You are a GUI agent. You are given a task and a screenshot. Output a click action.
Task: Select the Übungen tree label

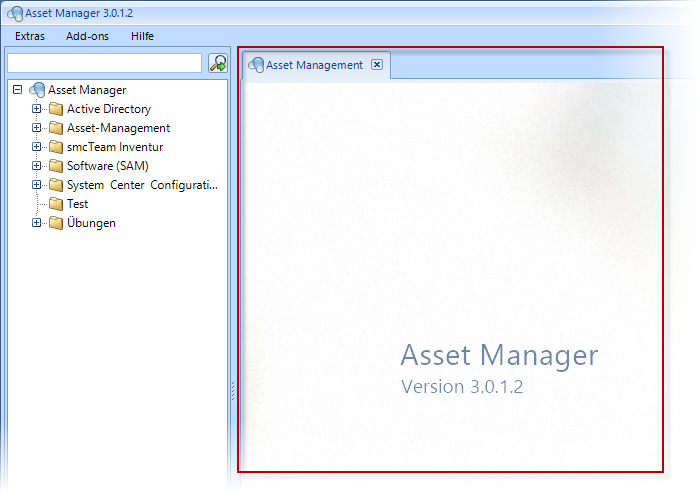tap(91, 223)
